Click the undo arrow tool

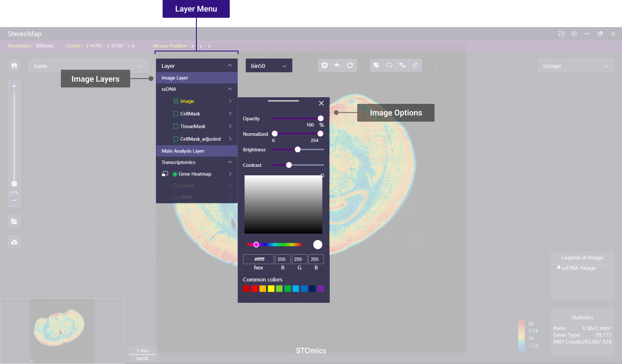(x=338, y=65)
